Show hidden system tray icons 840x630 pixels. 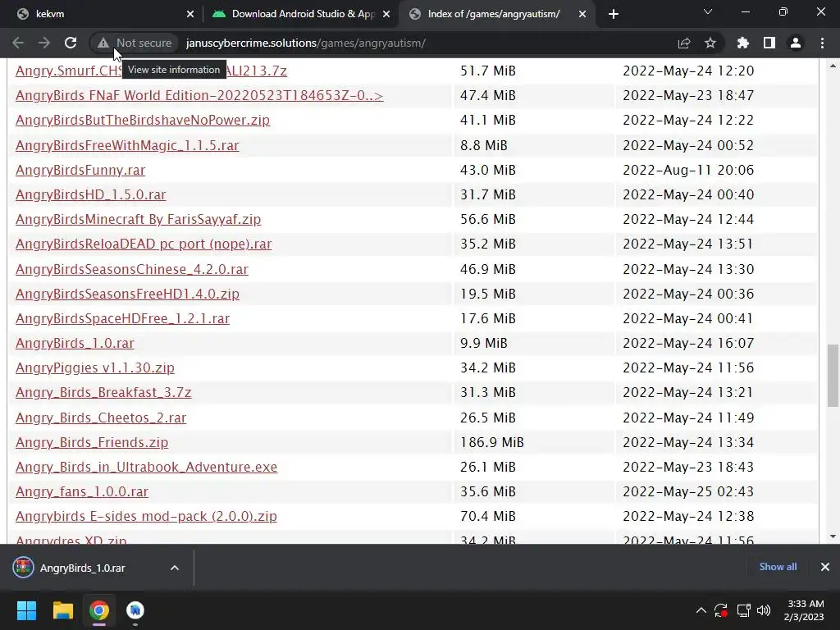click(701, 610)
